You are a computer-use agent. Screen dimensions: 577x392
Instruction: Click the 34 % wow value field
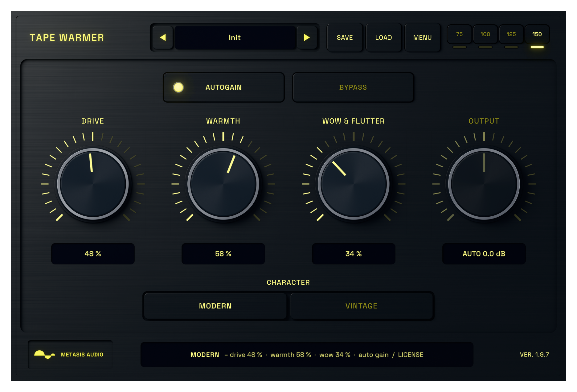[354, 254]
